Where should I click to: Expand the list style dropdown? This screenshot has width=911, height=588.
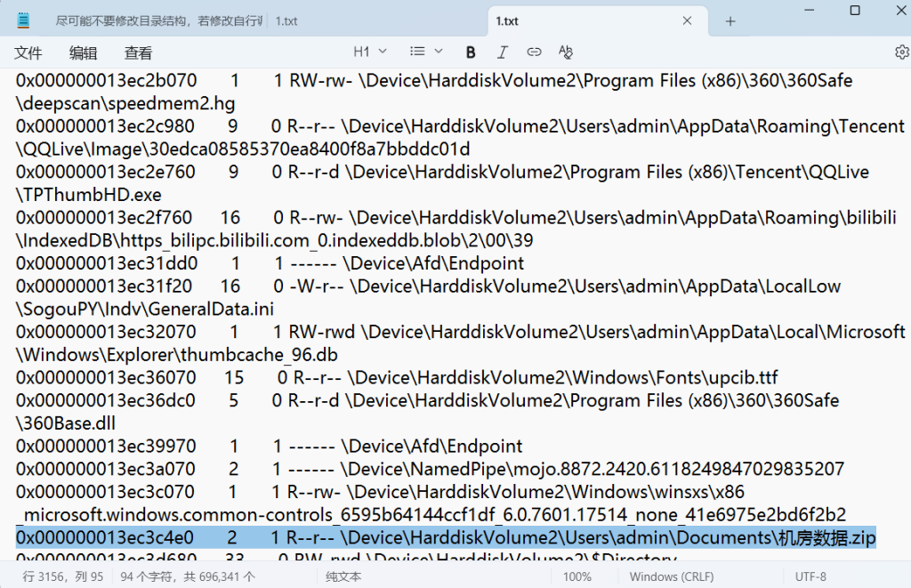tap(427, 52)
